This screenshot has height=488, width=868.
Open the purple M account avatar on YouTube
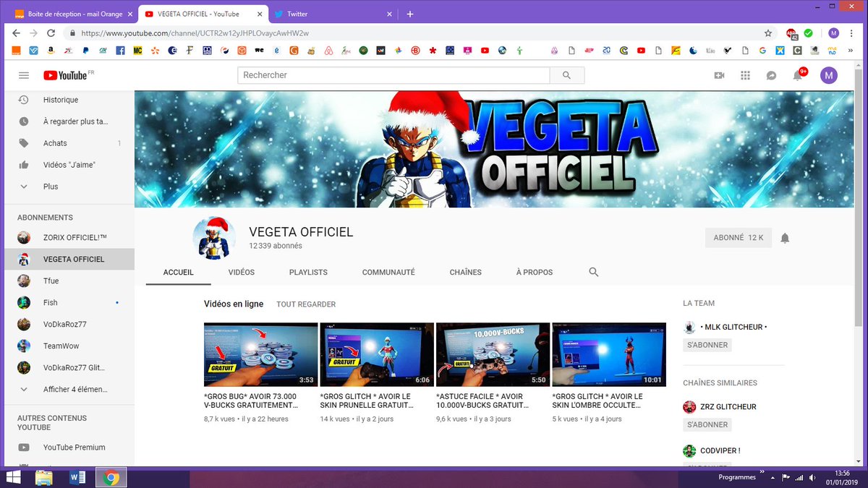pos(828,75)
